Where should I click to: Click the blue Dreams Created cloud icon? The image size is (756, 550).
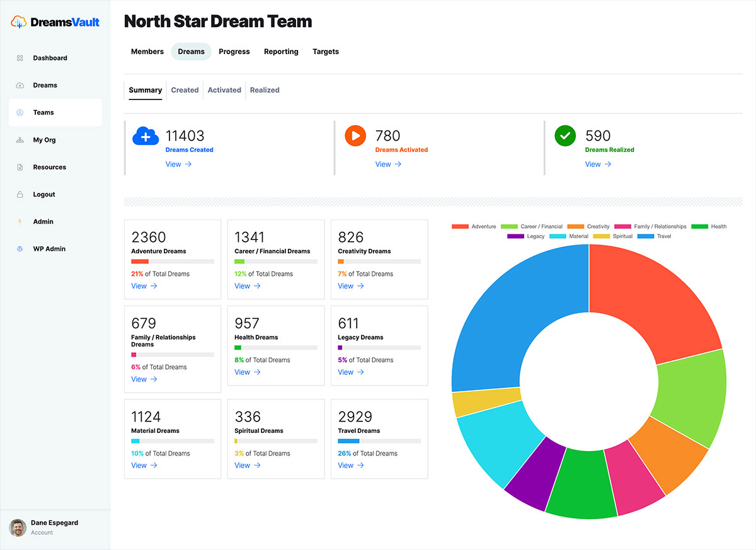pos(146,135)
